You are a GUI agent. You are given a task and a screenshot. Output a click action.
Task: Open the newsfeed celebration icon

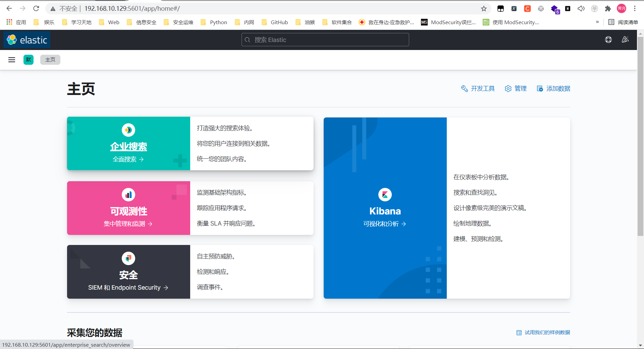click(x=625, y=40)
